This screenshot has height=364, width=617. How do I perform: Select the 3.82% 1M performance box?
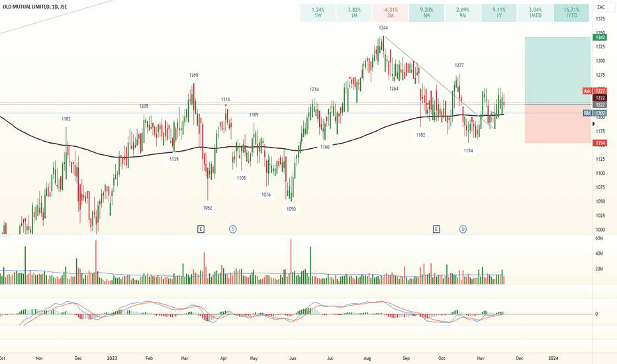click(354, 13)
